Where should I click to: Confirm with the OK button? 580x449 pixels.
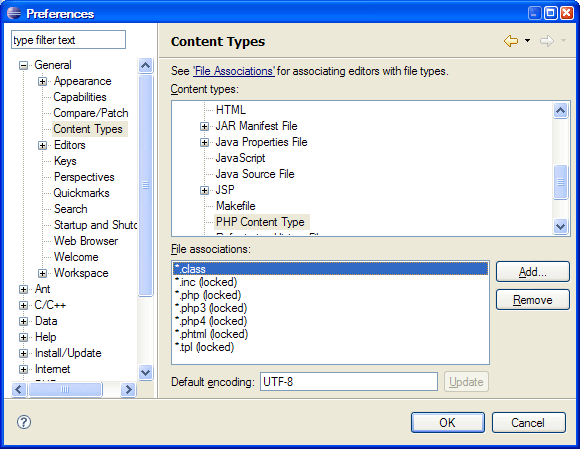pos(448,422)
